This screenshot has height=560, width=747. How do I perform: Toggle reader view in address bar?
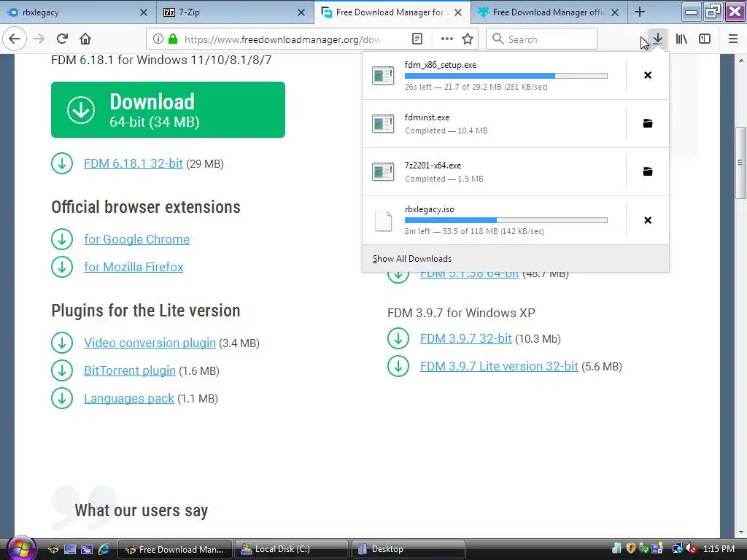point(417,39)
